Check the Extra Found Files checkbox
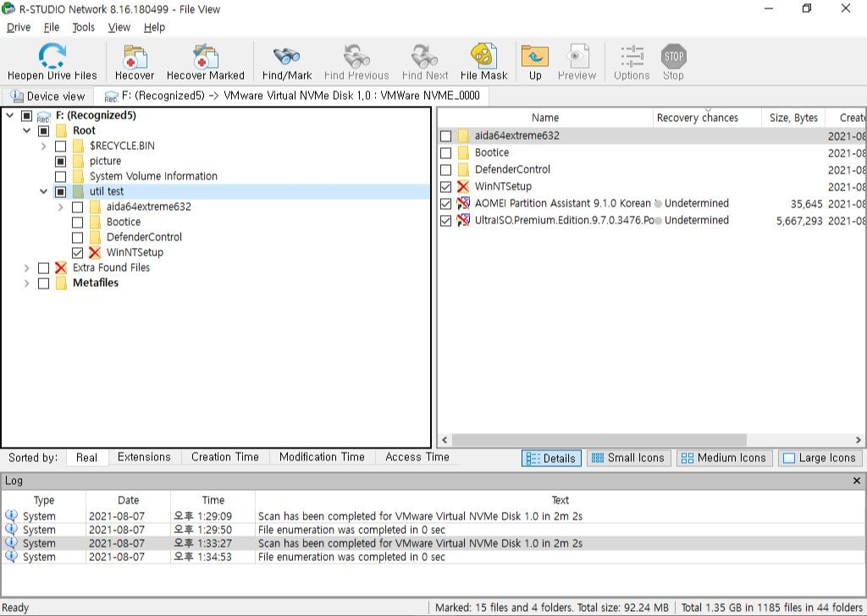This screenshot has height=616, width=867. click(x=44, y=268)
